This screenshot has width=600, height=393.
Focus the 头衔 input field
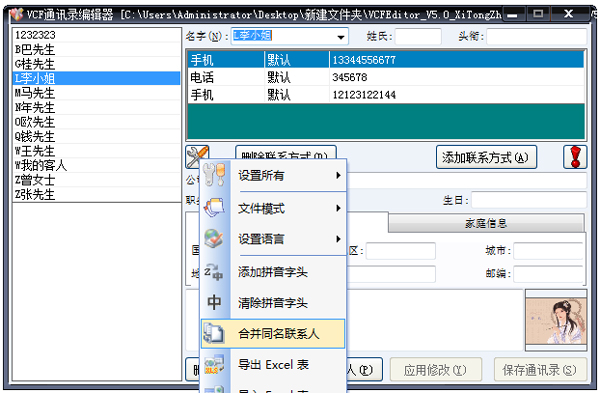point(536,37)
